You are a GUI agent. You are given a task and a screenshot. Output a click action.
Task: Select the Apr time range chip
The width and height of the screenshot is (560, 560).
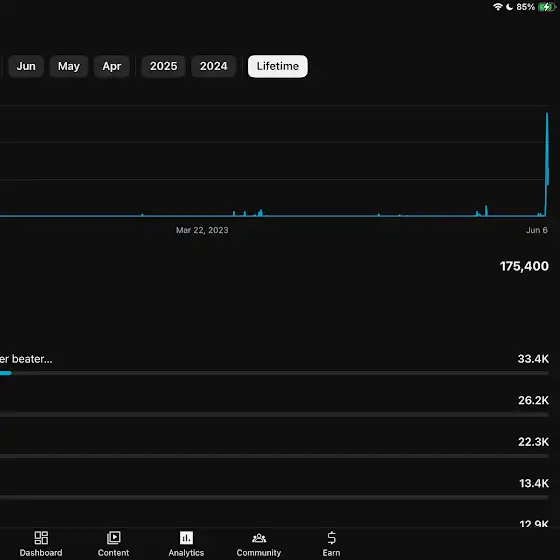pyautogui.click(x=112, y=66)
